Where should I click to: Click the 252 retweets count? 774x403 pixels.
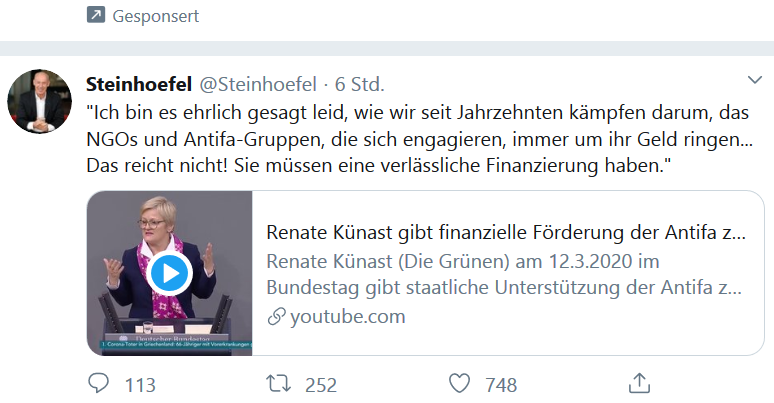tap(320, 385)
